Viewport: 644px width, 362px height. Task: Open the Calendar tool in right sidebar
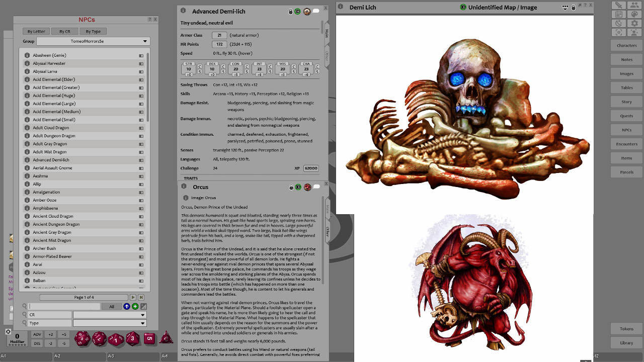618,14
